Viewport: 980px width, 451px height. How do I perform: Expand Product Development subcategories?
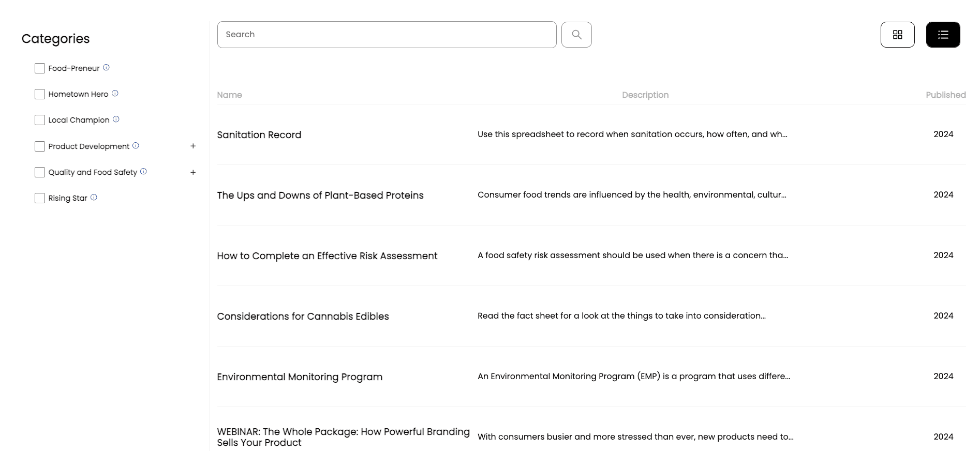pos(193,146)
